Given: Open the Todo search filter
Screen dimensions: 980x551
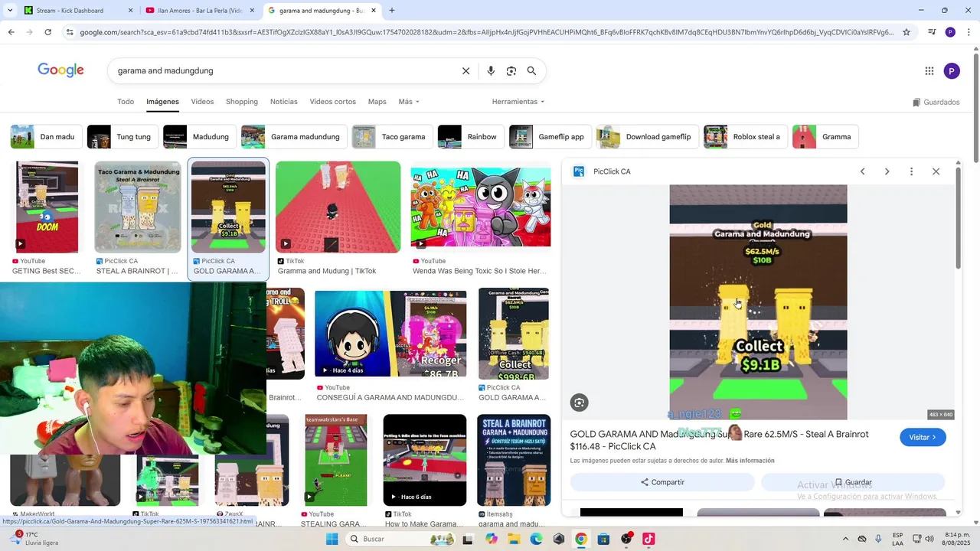Looking at the screenshot, I should click(126, 102).
